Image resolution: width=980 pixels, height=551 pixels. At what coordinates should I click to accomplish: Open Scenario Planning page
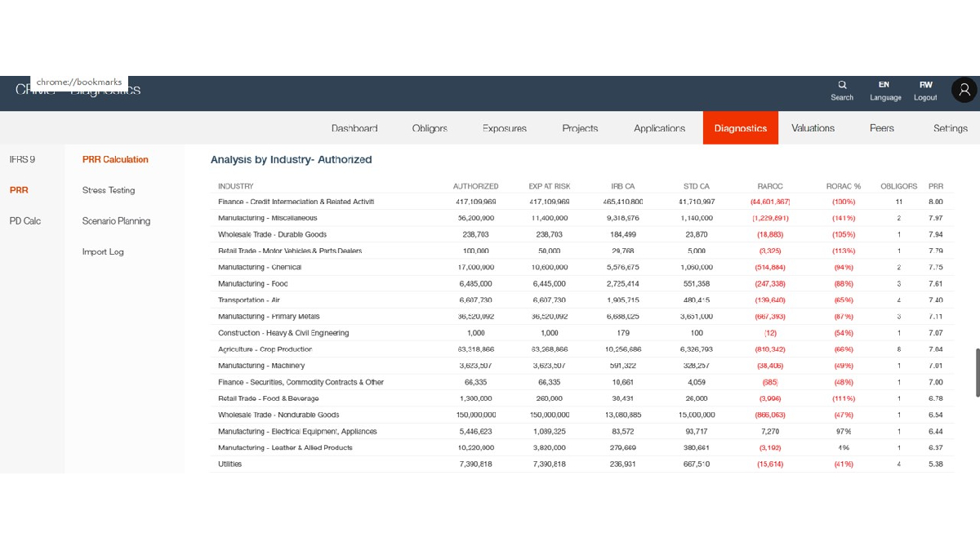pyautogui.click(x=116, y=221)
